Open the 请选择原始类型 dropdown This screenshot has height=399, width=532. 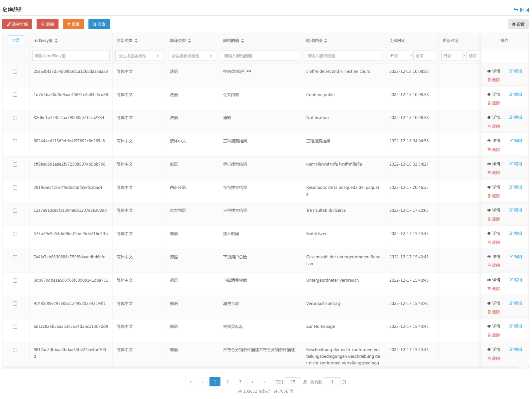tap(139, 56)
